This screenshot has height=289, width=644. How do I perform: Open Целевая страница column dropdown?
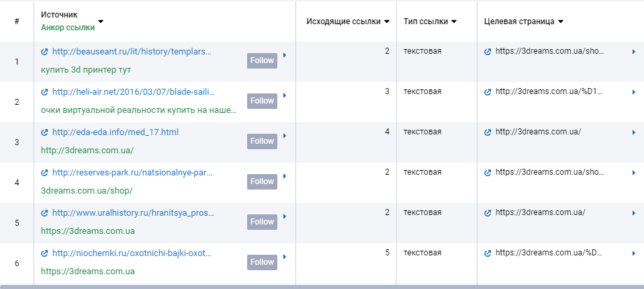pos(561,22)
